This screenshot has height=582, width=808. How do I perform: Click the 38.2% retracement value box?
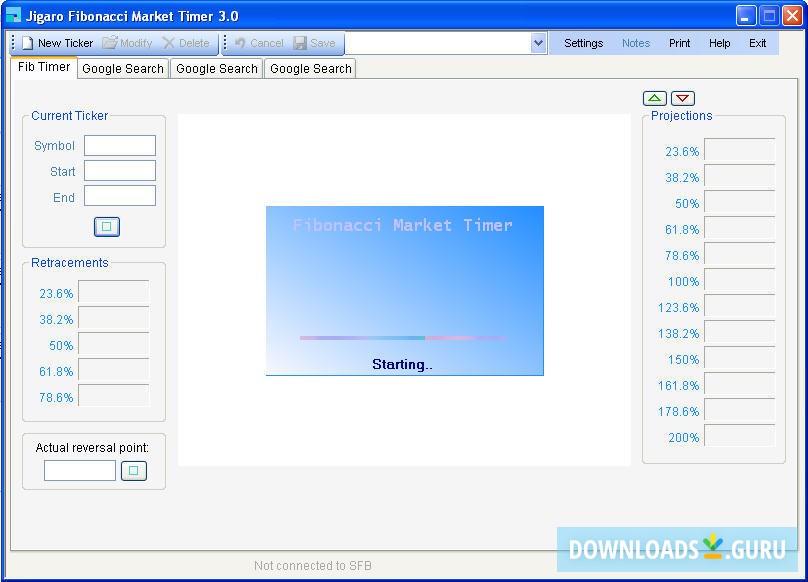[x=114, y=318]
